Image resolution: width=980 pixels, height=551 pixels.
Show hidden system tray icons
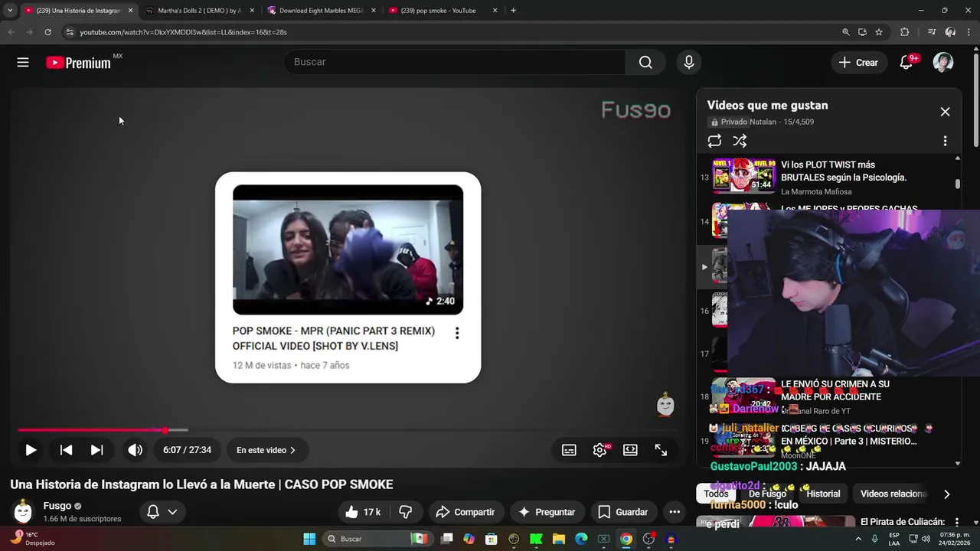[x=857, y=539]
